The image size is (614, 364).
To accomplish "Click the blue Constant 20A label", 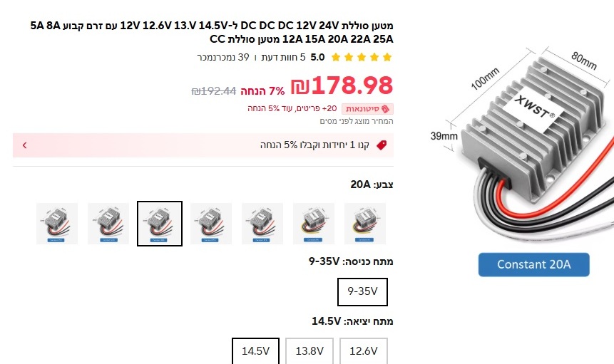I will pos(533,265).
